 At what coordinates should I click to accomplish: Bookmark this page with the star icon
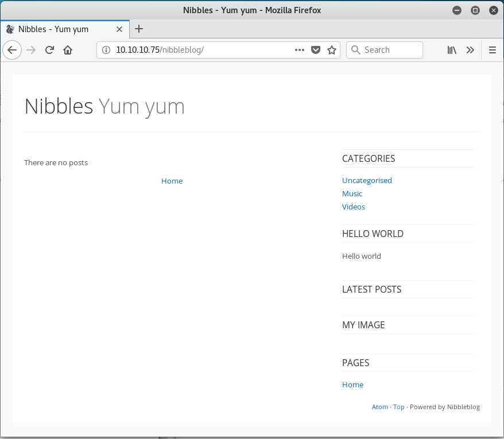(332, 50)
